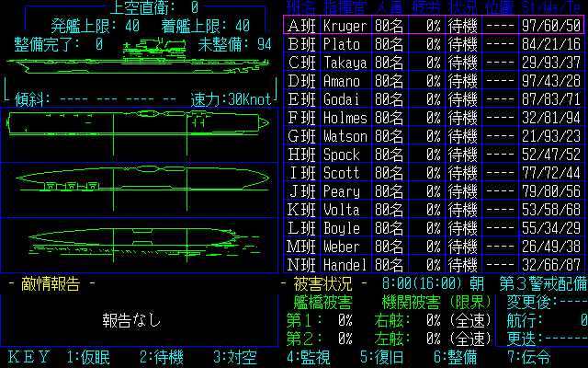588x368 pixels.
Task: Click commander name Handel
Action: (x=345, y=265)
